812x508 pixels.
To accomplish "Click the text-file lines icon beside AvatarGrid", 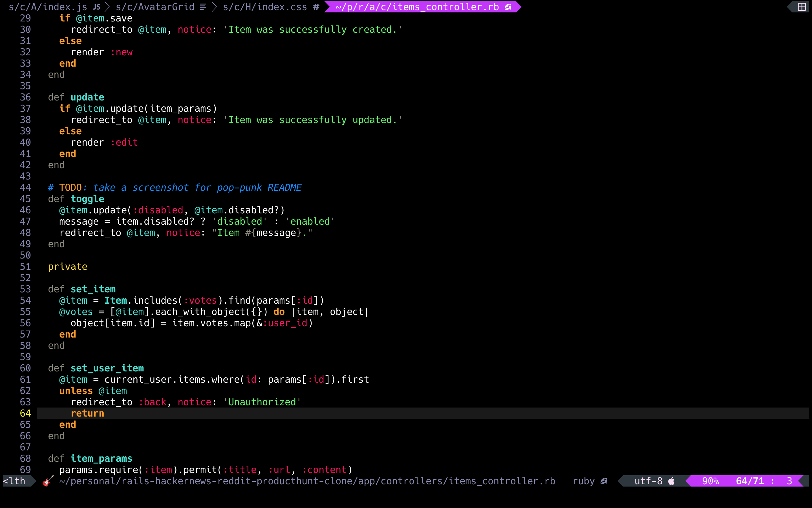I will tap(203, 7).
